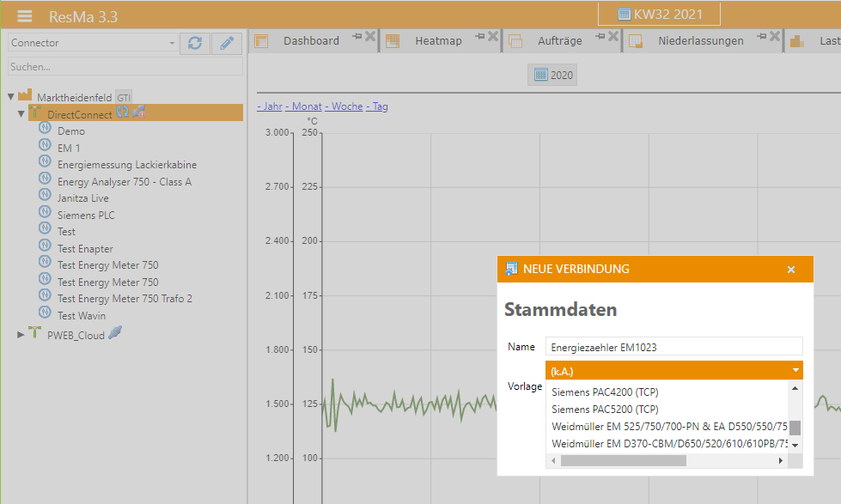The height and width of the screenshot is (504, 841).
Task: Switch to the Heatmap tab
Action: click(438, 40)
